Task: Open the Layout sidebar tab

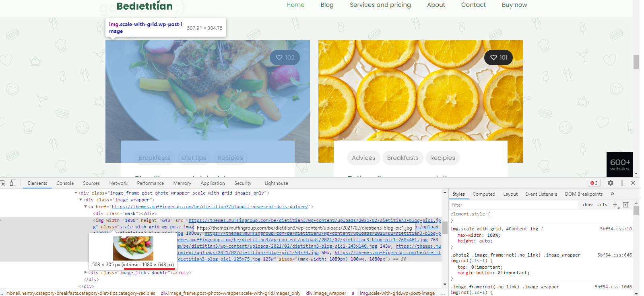Action: point(510,194)
